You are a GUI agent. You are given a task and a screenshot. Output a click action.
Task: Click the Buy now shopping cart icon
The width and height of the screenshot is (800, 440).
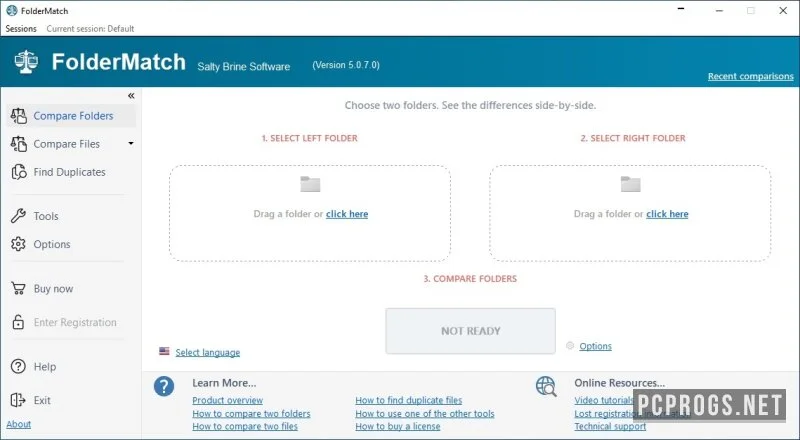click(x=18, y=288)
